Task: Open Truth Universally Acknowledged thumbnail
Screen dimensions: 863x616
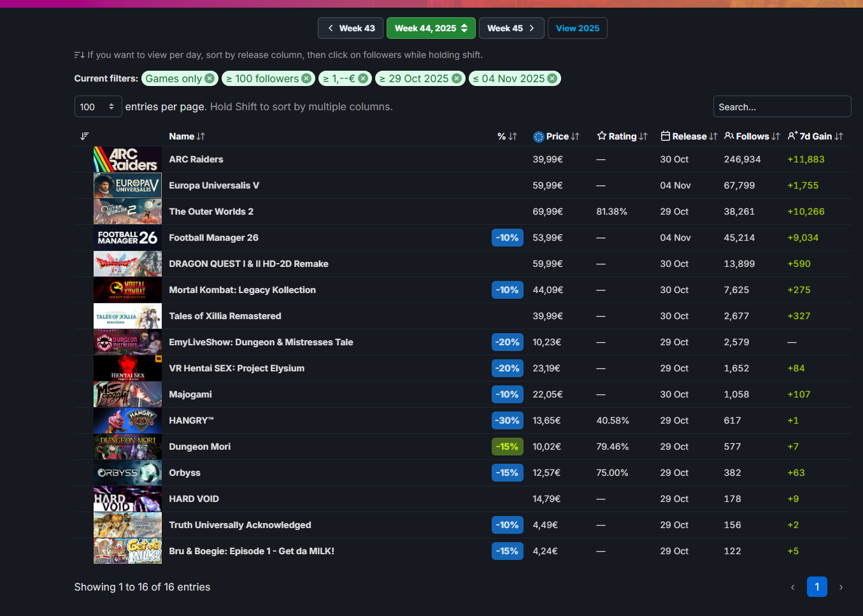Action: click(x=127, y=525)
